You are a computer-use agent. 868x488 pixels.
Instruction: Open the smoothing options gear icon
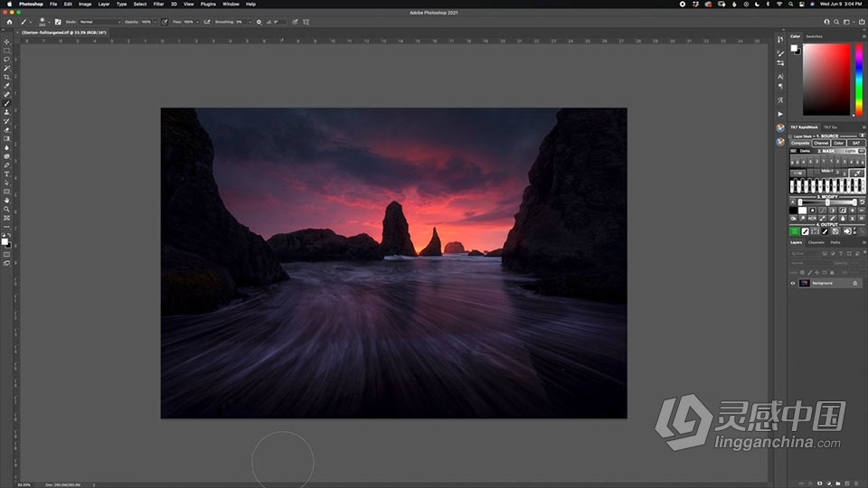coord(259,22)
